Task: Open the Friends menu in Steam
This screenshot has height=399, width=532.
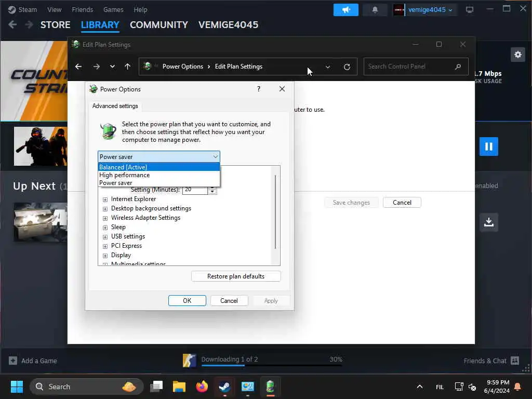Action: point(83,9)
